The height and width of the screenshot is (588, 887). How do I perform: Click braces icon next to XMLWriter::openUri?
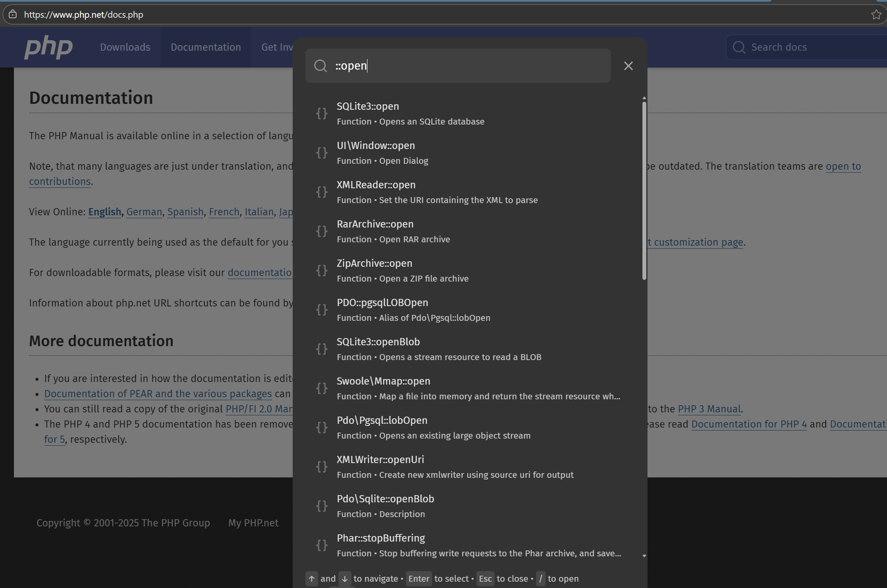(322, 467)
